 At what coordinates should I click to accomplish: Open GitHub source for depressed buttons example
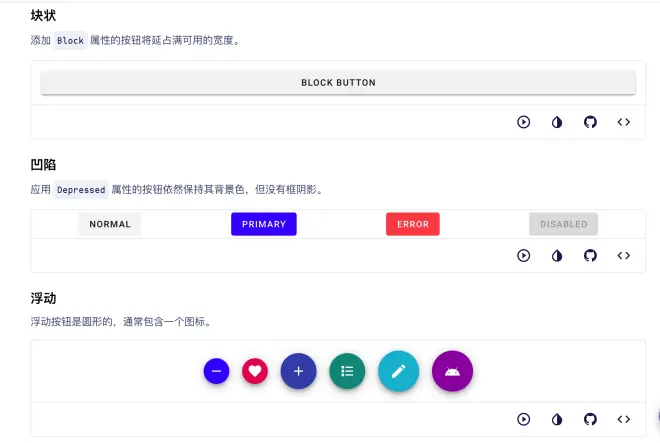coord(590,255)
